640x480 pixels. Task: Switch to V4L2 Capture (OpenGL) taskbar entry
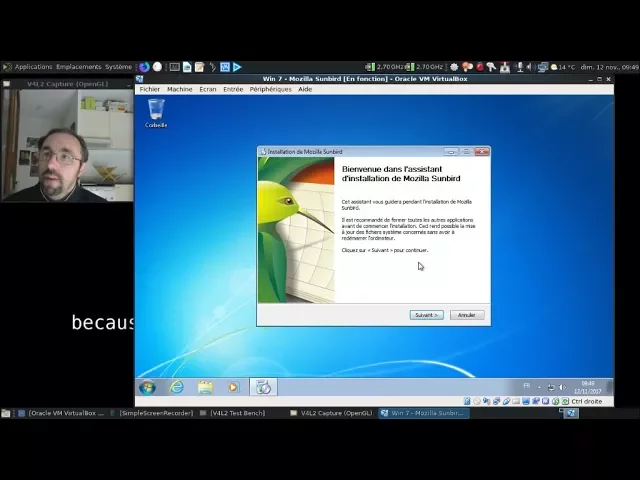(331, 413)
